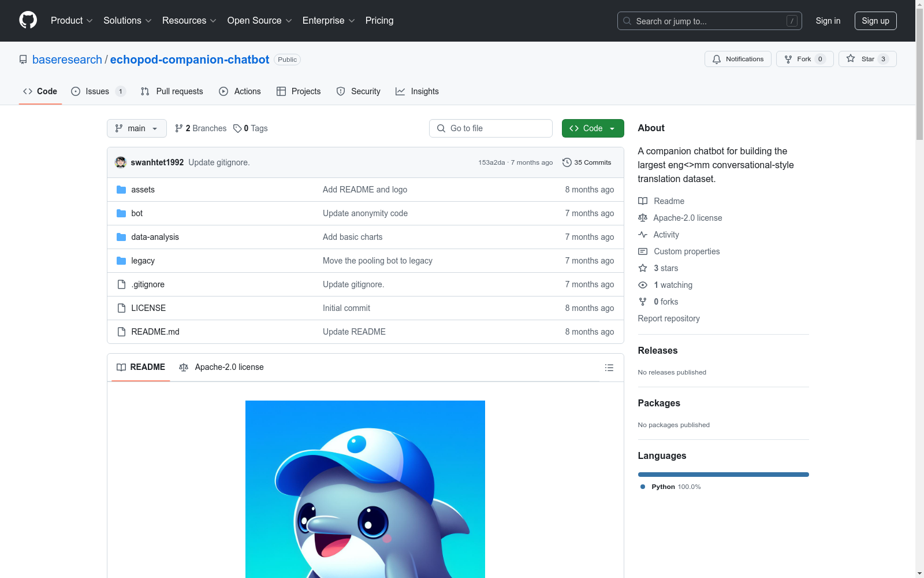
Task: Click the eye icon beside 1 watching
Action: [x=643, y=285]
